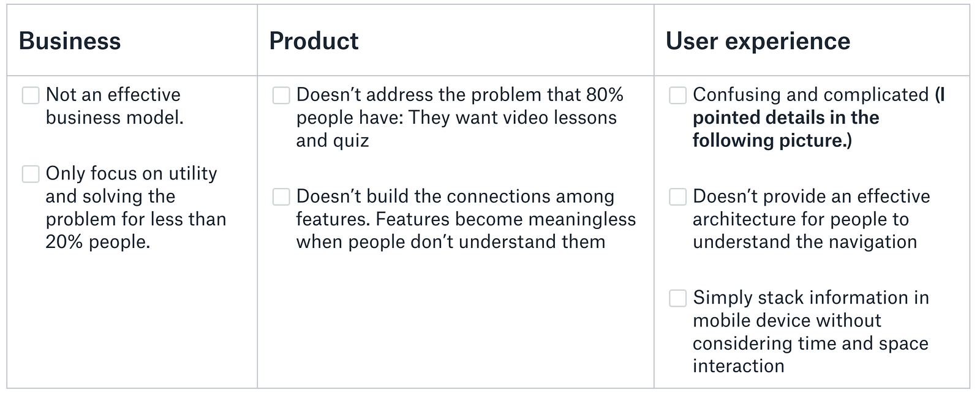This screenshot has height=398, width=980.
Task: Select the 'Product' column header
Action: click(314, 41)
